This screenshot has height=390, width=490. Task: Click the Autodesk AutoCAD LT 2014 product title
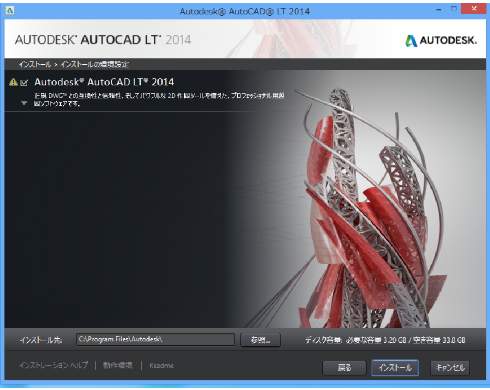(x=104, y=82)
